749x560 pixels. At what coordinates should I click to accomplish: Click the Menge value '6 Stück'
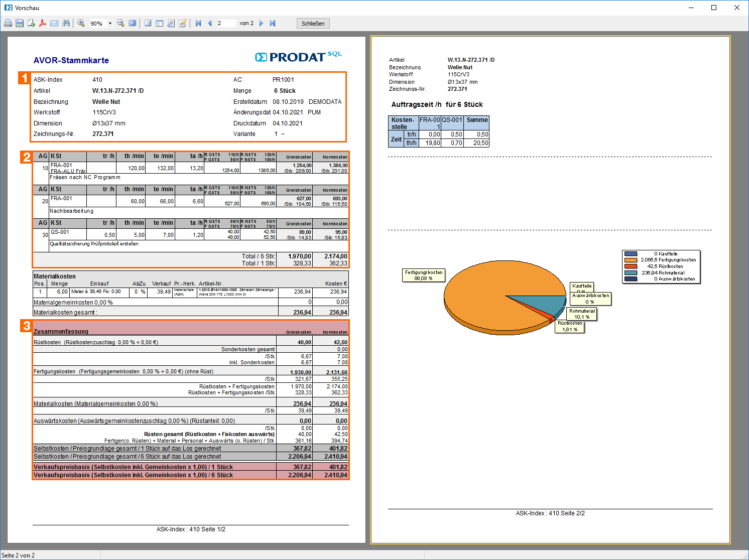pyautogui.click(x=285, y=91)
